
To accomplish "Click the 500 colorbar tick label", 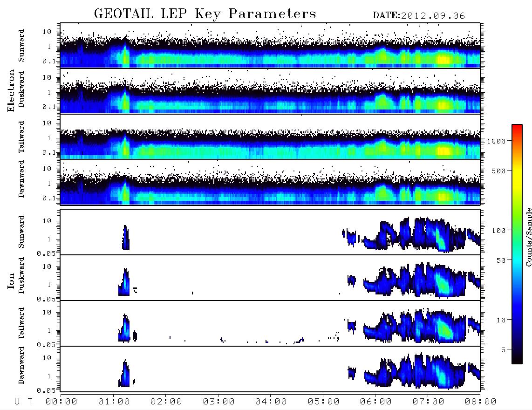I will 499,171.
